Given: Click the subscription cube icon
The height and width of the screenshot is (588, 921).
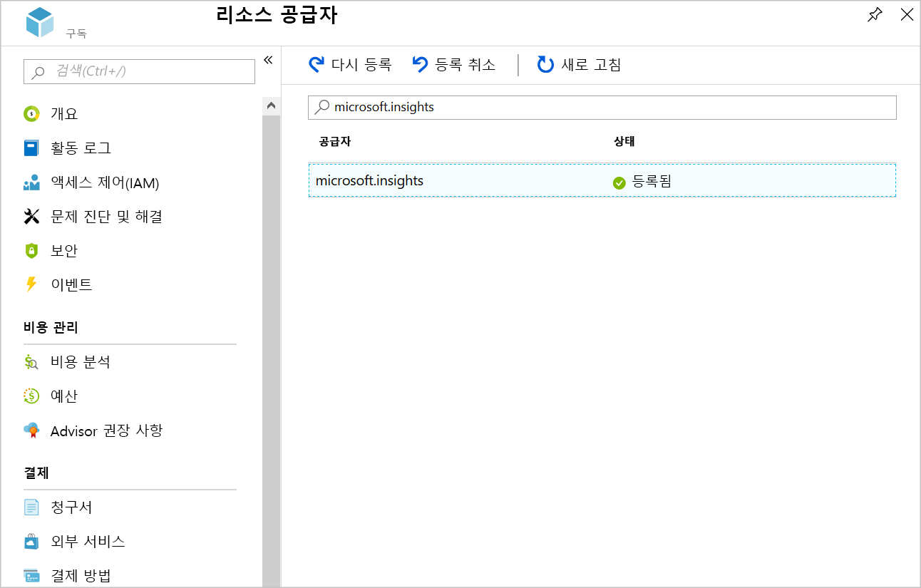Looking at the screenshot, I should coord(40,22).
